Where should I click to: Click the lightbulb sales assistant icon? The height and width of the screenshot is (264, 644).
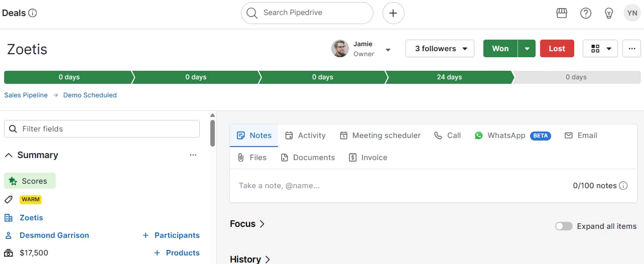point(609,13)
